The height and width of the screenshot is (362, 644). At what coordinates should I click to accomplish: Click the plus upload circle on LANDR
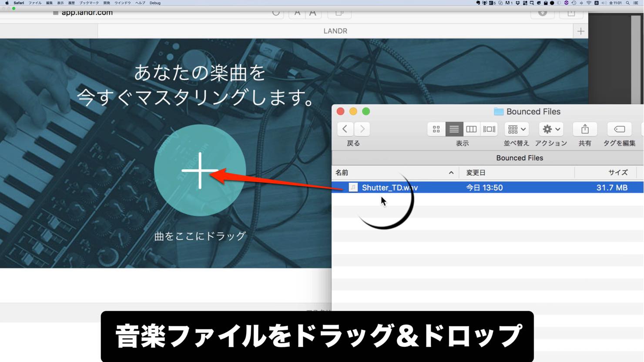tap(200, 170)
